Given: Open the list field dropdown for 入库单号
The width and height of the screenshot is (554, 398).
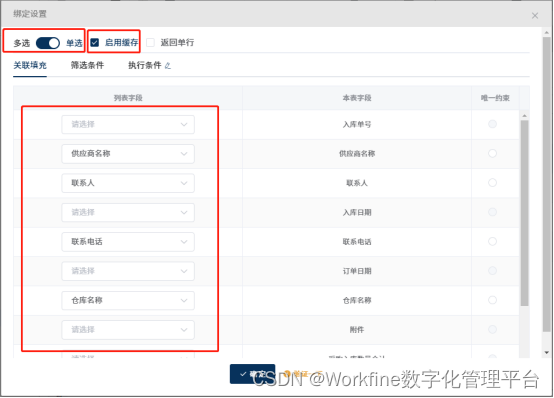Looking at the screenshot, I should 128,124.
